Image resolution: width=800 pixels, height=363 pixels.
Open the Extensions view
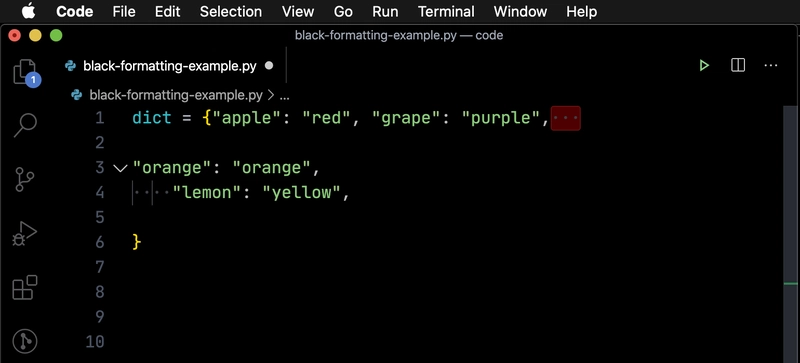coord(25,287)
